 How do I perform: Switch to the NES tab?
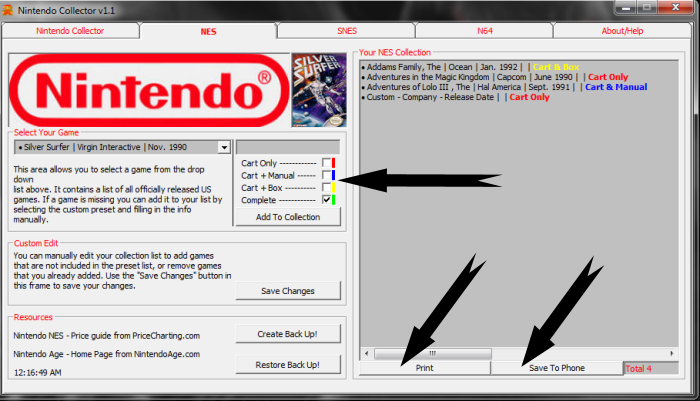pos(208,31)
